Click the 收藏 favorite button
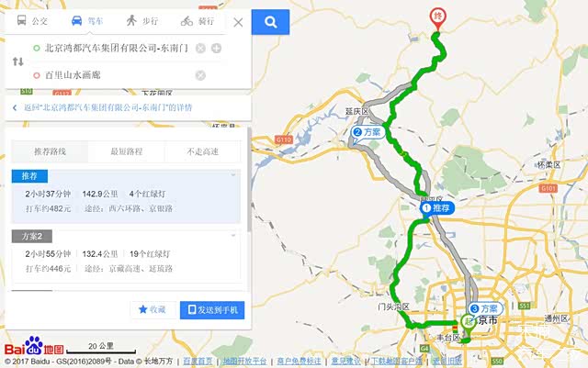Viewport: 588px width, 368px height. 153,309
